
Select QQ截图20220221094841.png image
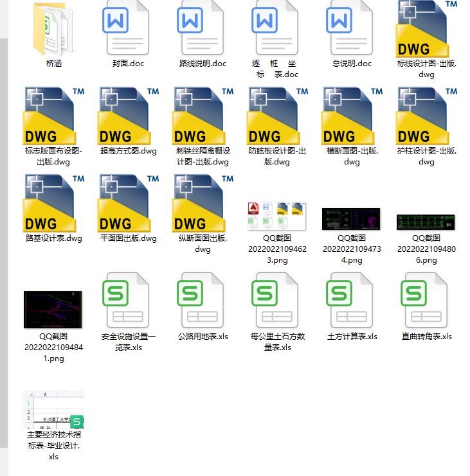(53, 308)
